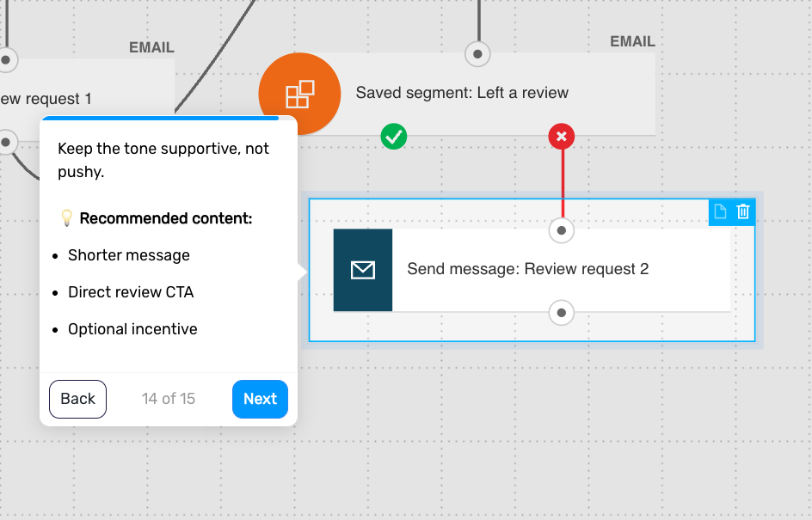Click bottom connector of Review request 2
812x520 pixels.
point(562,313)
